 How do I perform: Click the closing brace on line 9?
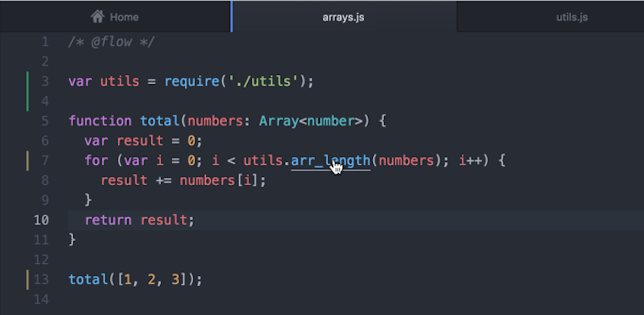pos(88,200)
